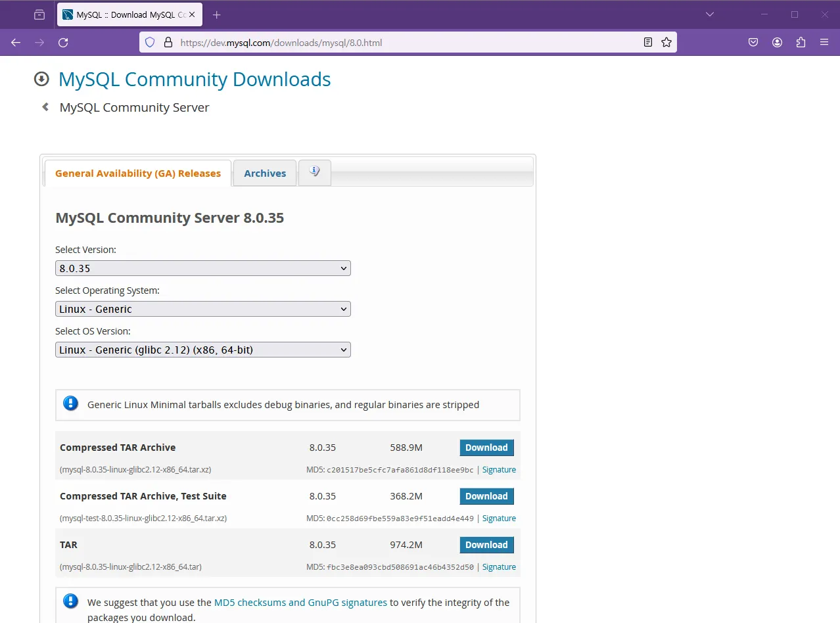The width and height of the screenshot is (840, 623).
Task: Click the back chevron beside MySQL Community Server
Action: click(x=45, y=106)
